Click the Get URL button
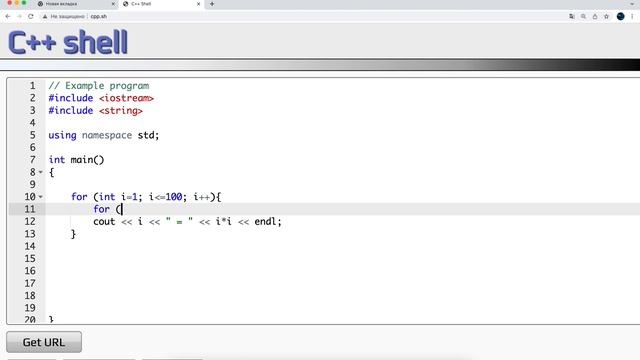 coord(44,342)
